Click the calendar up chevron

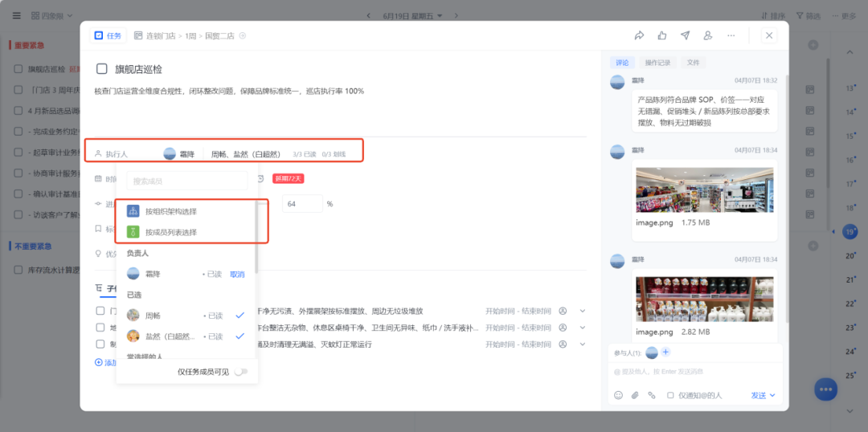point(850,52)
